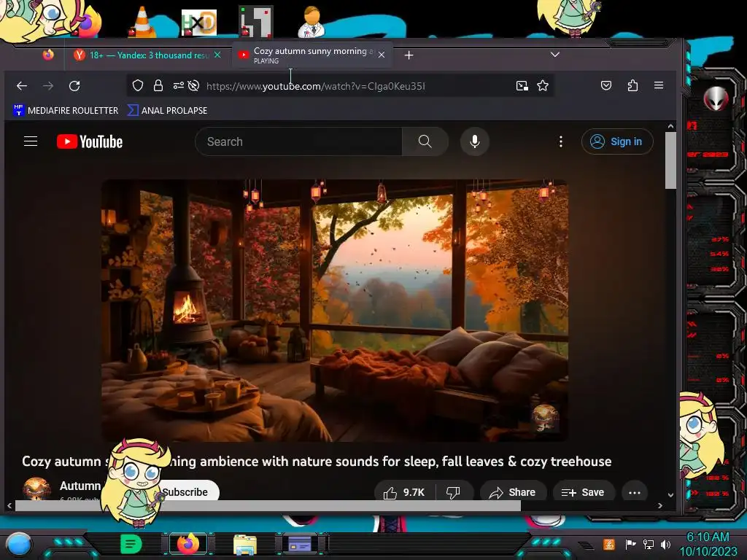Click the horizontal scrollbar thumb
747x560 pixels.
(x=268, y=506)
